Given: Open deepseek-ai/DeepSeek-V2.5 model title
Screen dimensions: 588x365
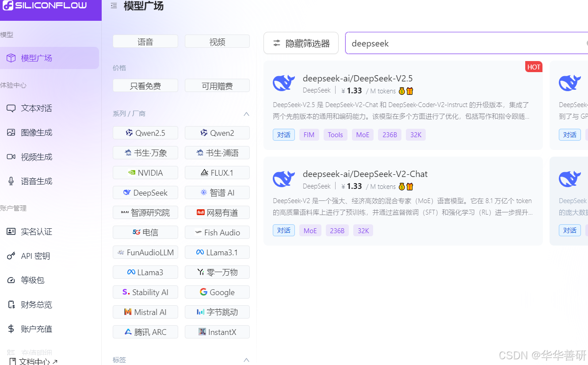Looking at the screenshot, I should (357, 78).
